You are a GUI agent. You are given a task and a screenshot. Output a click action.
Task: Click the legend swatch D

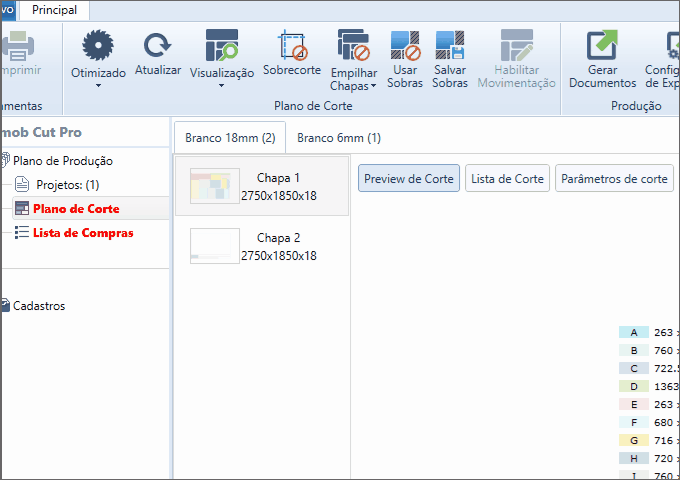[x=634, y=386]
